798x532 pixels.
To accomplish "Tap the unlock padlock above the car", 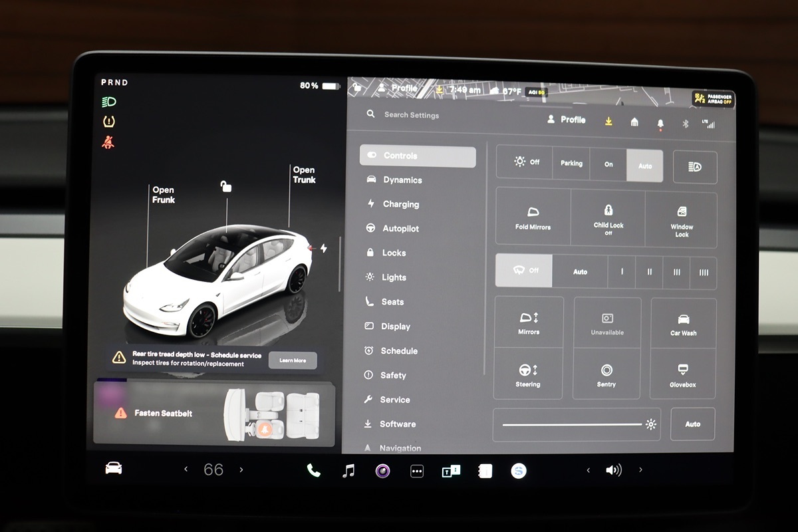I will pos(226,186).
